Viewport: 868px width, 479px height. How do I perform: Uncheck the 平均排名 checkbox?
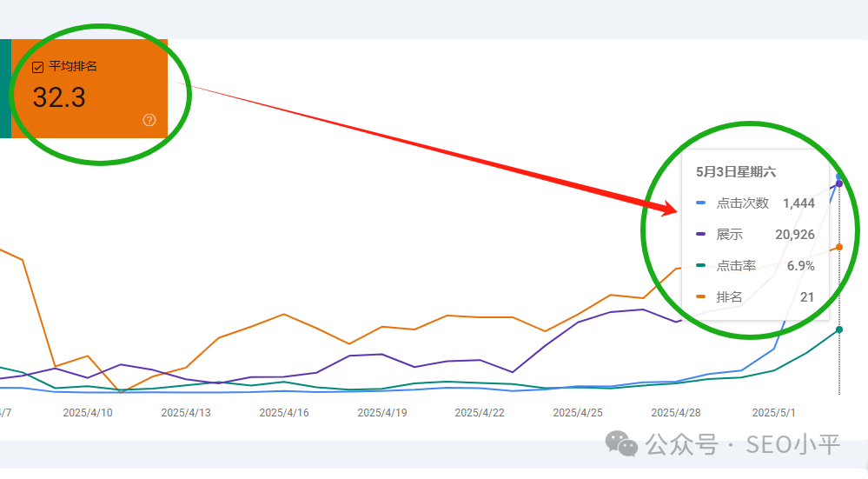37,68
